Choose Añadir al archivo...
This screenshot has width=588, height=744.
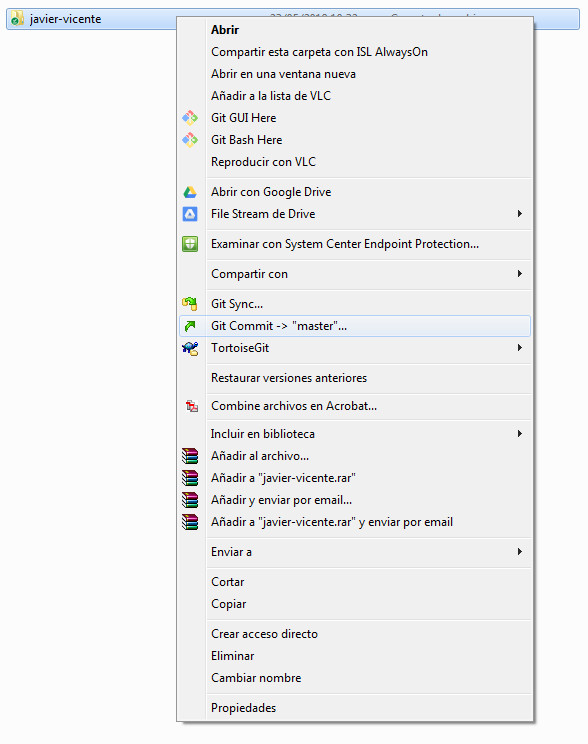pos(355,456)
